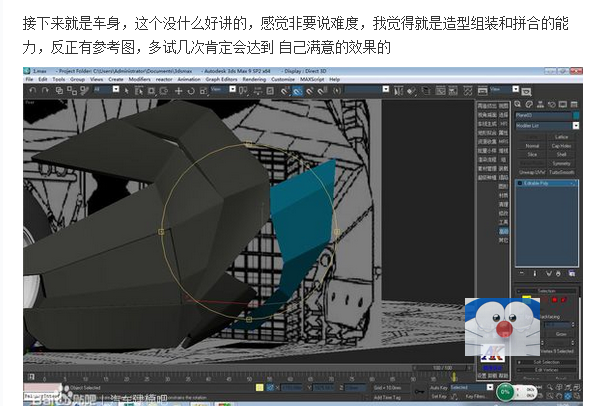The width and height of the screenshot is (590, 406).
Task: Activate the Select and Rotate tool
Action: [191, 91]
